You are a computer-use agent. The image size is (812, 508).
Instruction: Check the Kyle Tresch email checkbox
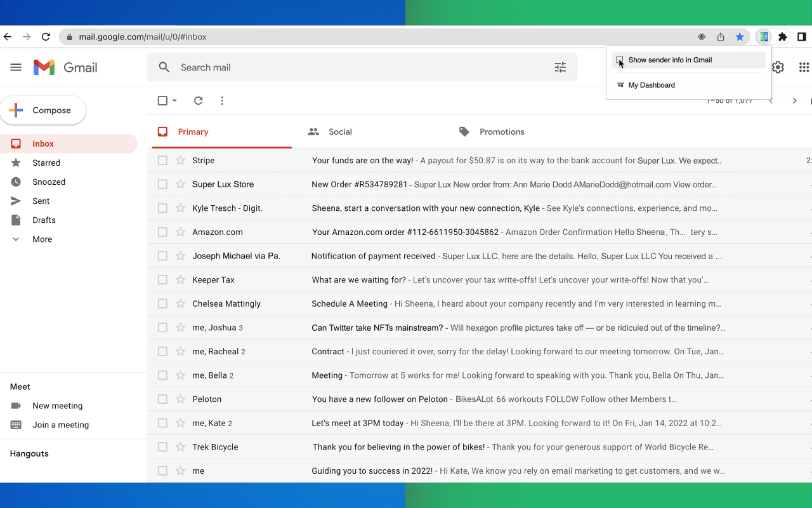(162, 208)
